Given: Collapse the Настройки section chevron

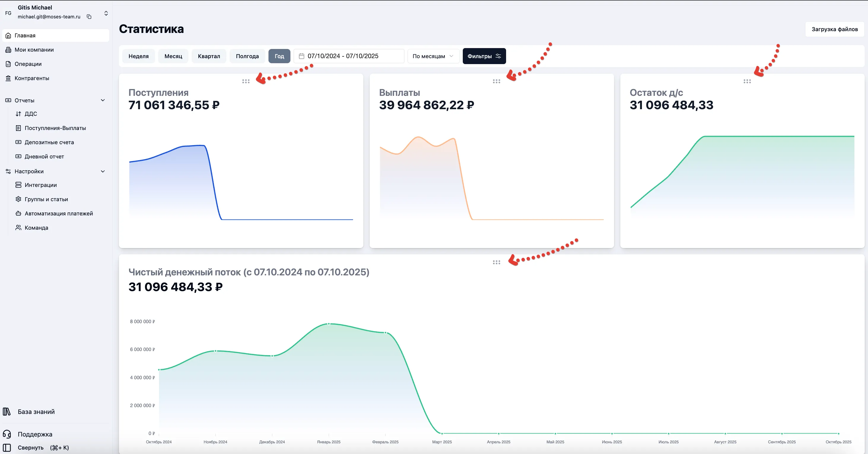Looking at the screenshot, I should [103, 171].
